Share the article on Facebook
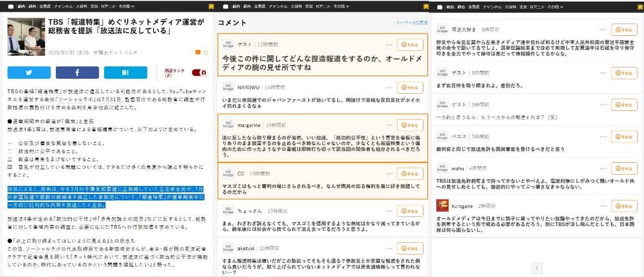Image resolution: width=644 pixels, height=277 pixels. click(x=77, y=73)
